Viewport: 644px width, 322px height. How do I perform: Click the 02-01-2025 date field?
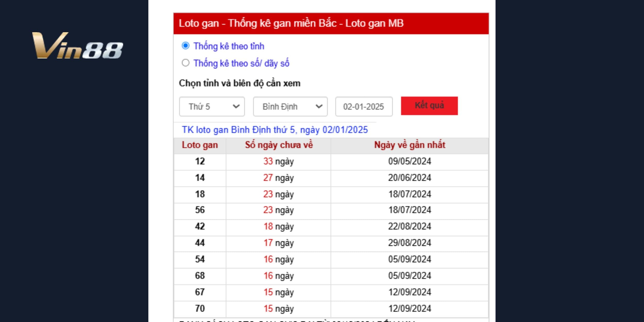click(x=364, y=106)
